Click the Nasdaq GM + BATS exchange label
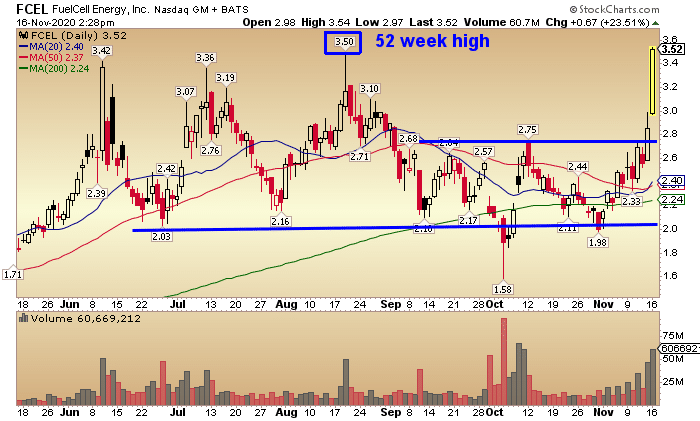This screenshot has width=700, height=421. pos(201,9)
